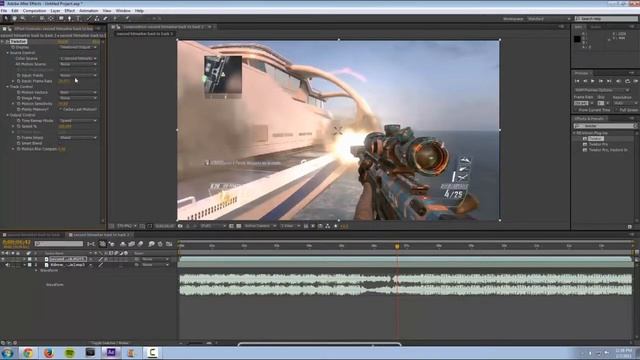The height and width of the screenshot is (360, 640).
Task: Select the Zoom tool in toolbar
Action: (x=23, y=18)
